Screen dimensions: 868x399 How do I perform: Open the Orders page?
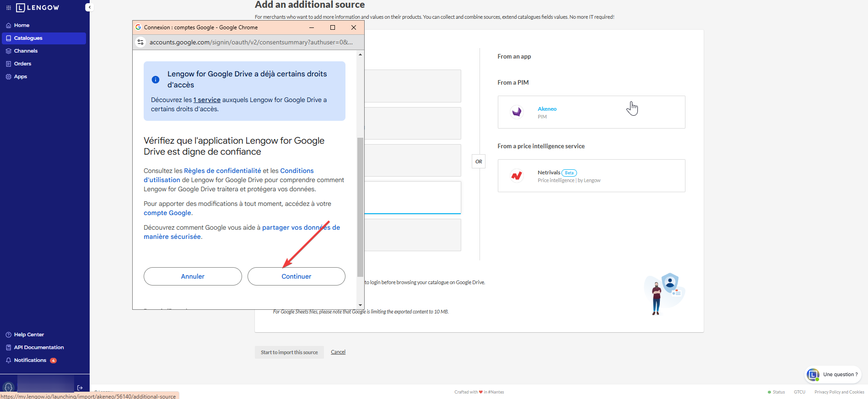coord(22,64)
